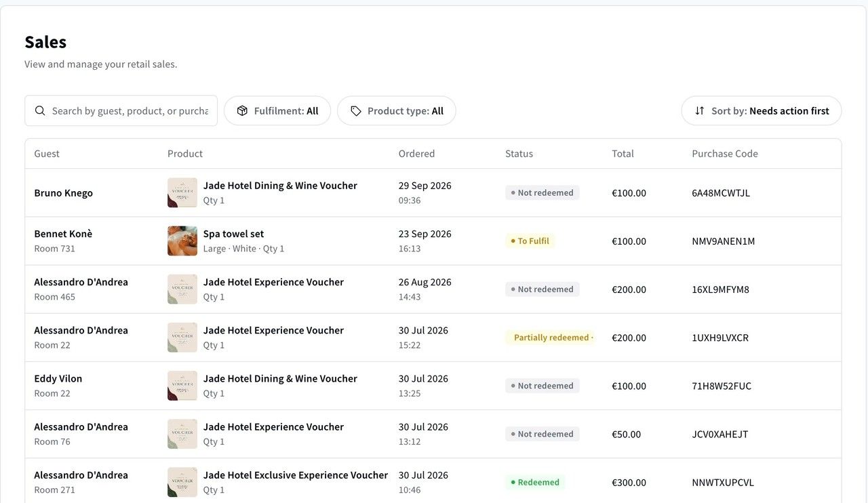Image resolution: width=868 pixels, height=503 pixels.
Task: Click the 26 Aug 2026 order date
Action: click(425, 282)
